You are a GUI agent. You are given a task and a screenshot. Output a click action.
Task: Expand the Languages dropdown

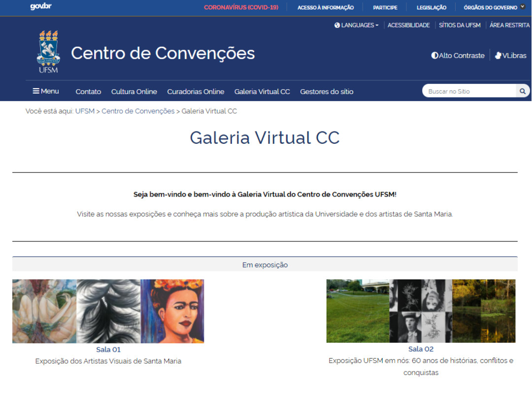click(x=357, y=25)
